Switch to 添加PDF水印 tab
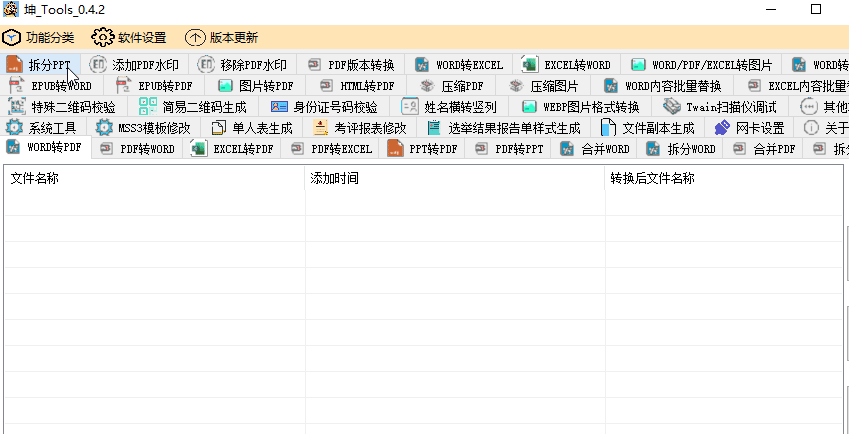 [136, 65]
